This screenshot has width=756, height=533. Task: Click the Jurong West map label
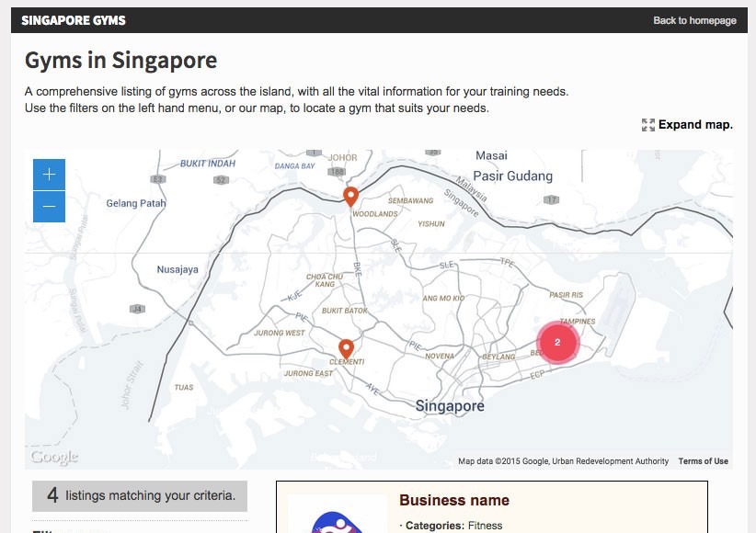coord(280,333)
